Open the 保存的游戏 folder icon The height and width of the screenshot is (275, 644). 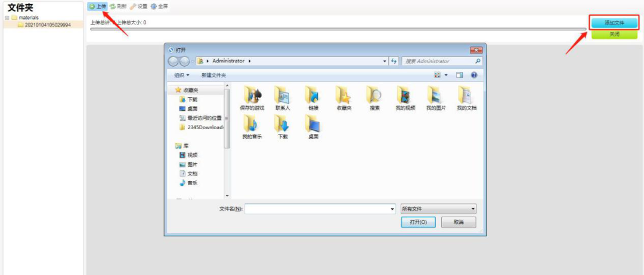[252, 95]
